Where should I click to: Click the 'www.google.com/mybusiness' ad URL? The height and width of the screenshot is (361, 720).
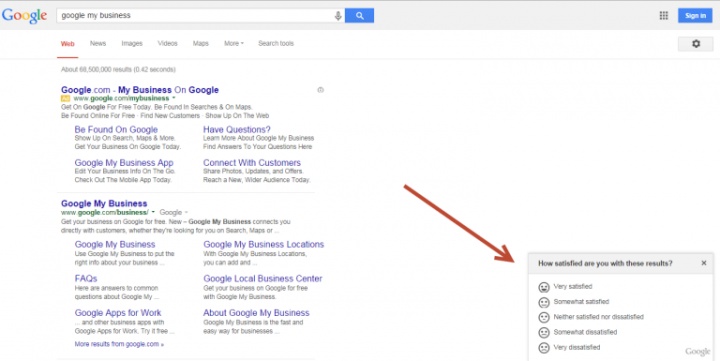click(121, 98)
